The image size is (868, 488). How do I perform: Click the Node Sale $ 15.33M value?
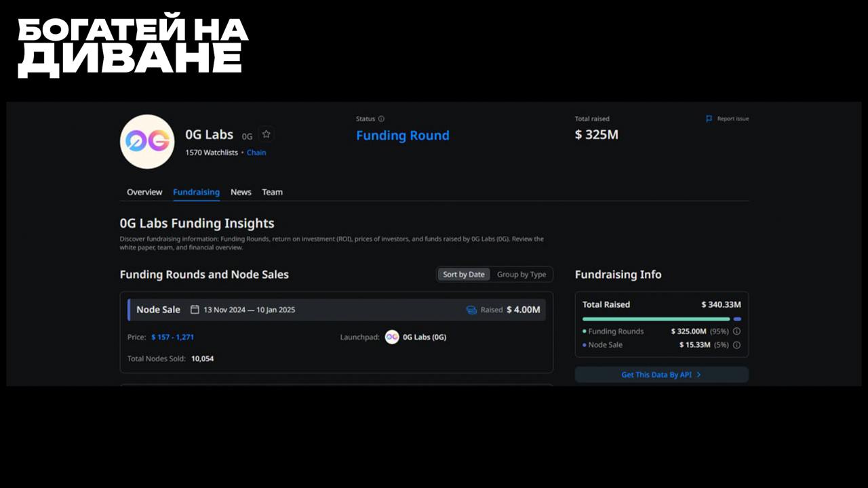(x=695, y=345)
